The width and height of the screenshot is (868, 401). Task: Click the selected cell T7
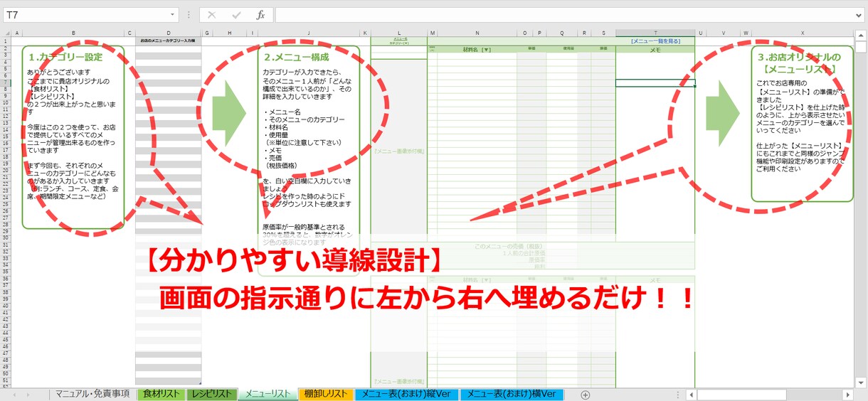[x=655, y=83]
